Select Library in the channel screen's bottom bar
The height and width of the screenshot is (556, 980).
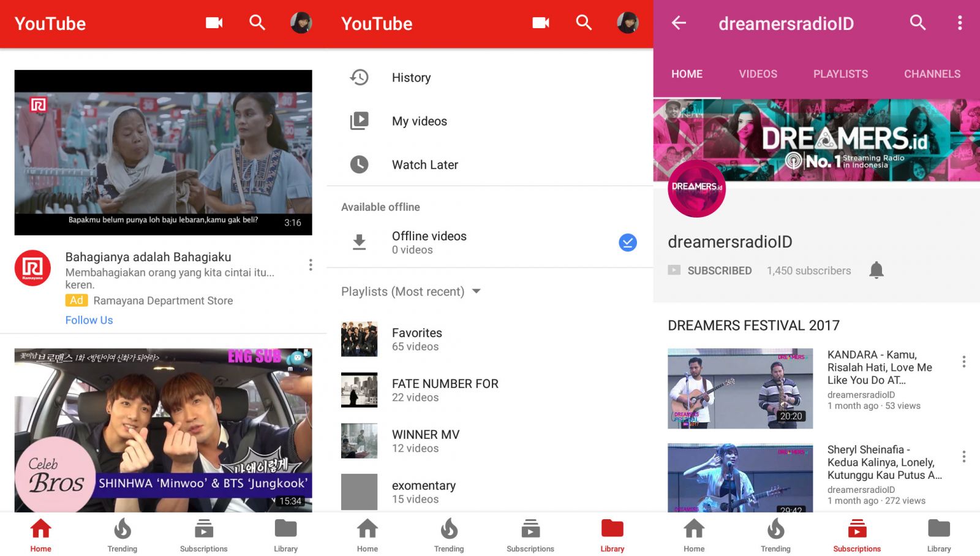939,535
